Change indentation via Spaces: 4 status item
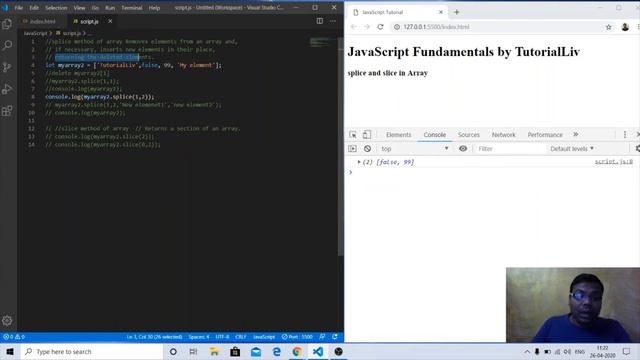 [199, 337]
